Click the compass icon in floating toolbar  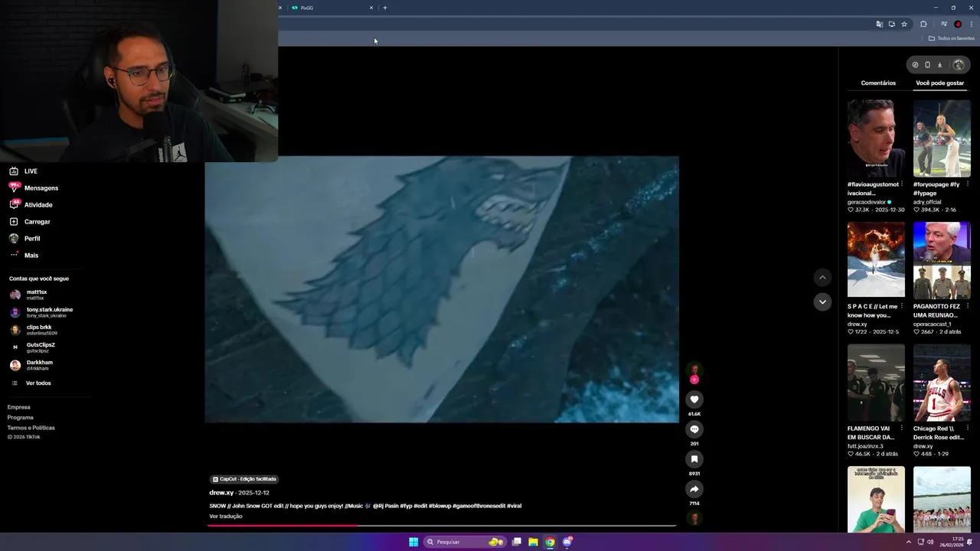pyautogui.click(x=915, y=65)
